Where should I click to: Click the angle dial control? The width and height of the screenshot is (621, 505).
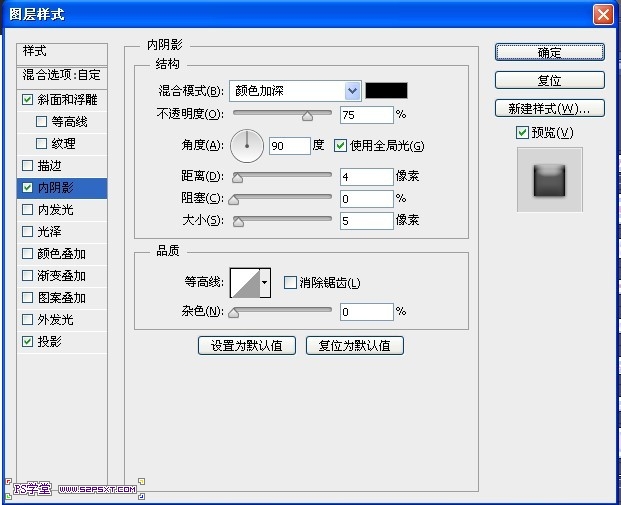pos(247,146)
